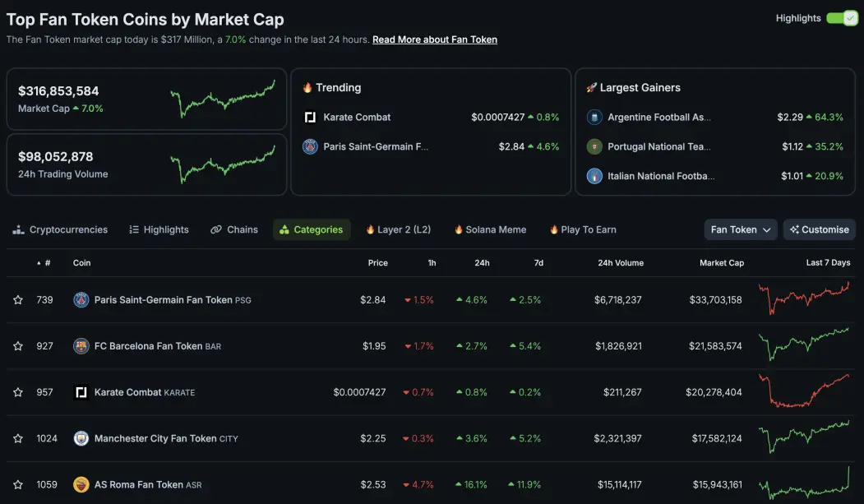Favorite Paris Saint-Germain Fan Token with star

coord(18,299)
